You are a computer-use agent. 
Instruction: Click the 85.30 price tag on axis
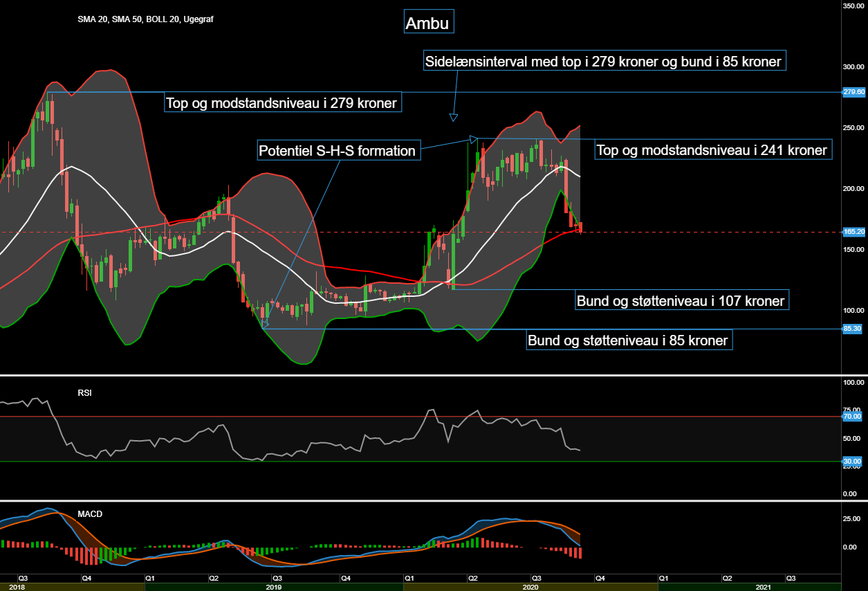point(852,329)
